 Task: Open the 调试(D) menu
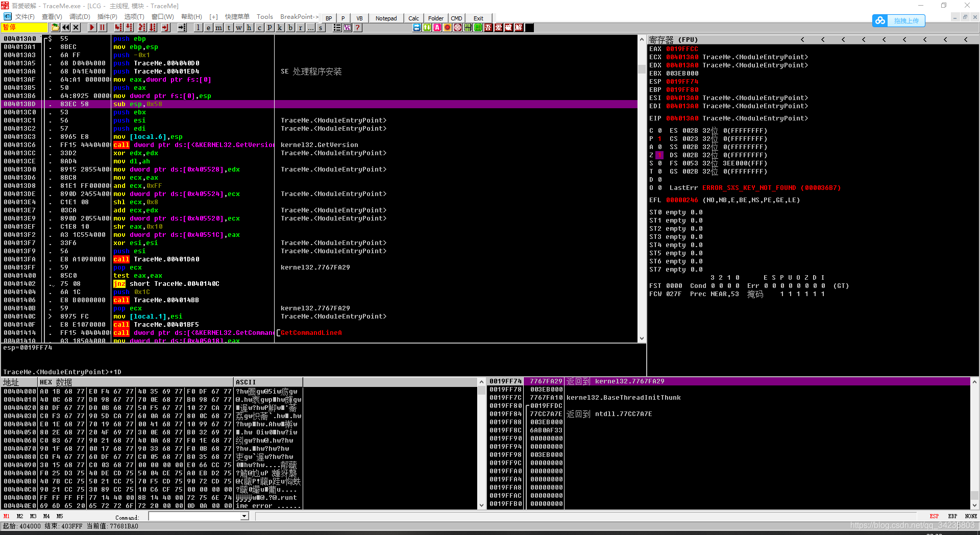(x=80, y=17)
